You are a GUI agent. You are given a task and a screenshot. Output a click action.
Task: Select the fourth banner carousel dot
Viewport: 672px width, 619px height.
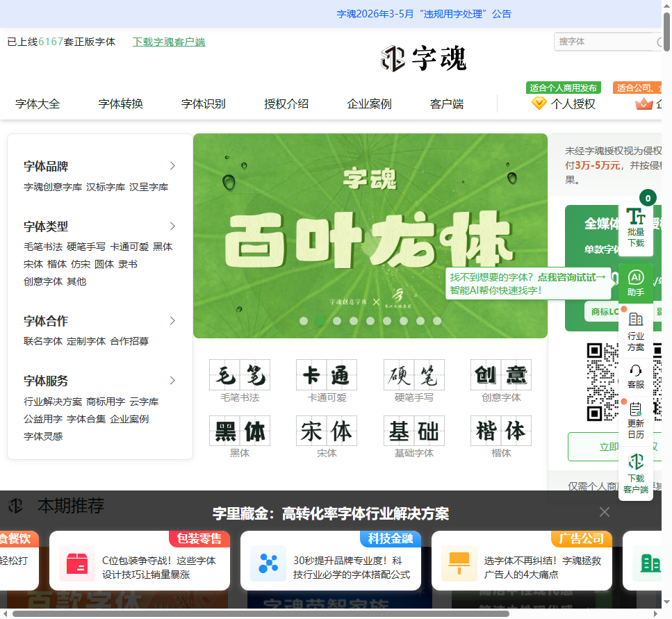[354, 321]
